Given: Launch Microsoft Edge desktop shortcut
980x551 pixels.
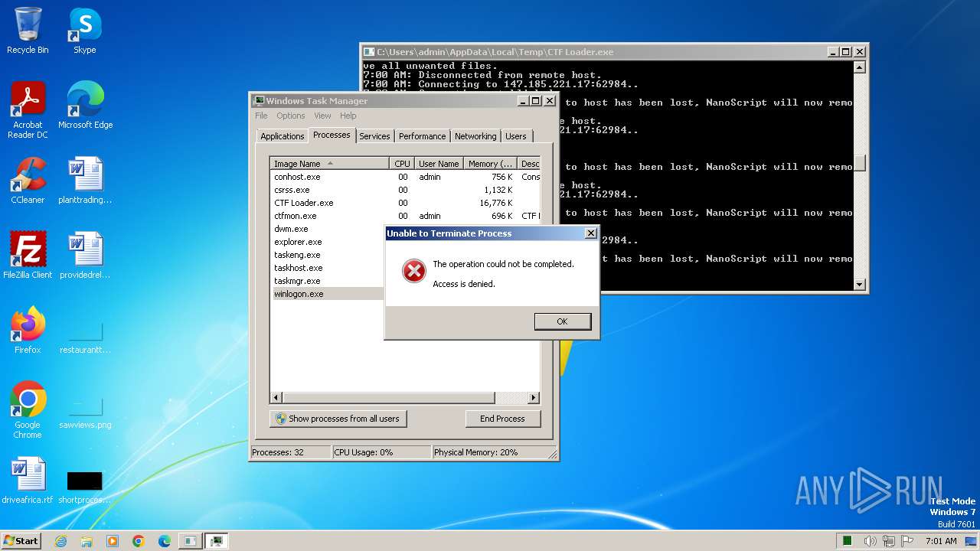Looking at the screenshot, I should (85, 105).
